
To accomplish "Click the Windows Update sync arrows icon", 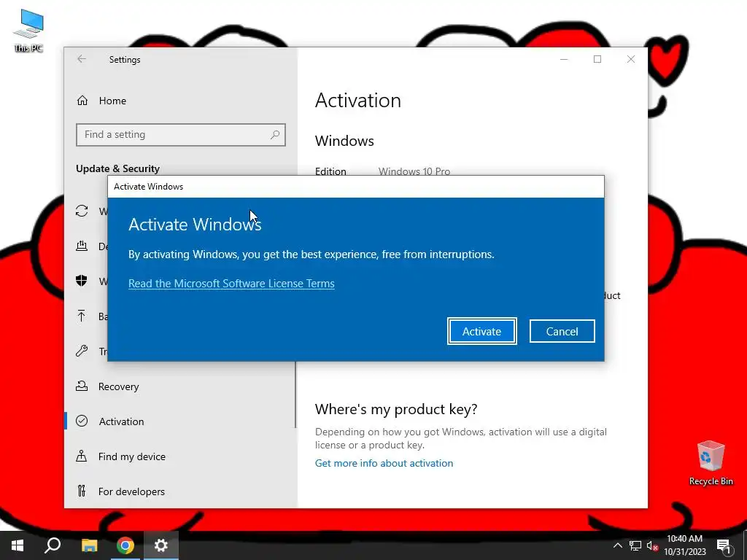I will [82, 211].
